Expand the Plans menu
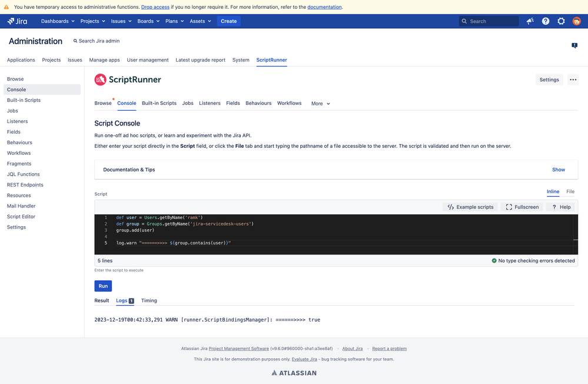This screenshot has width=588, height=384. 174,21
